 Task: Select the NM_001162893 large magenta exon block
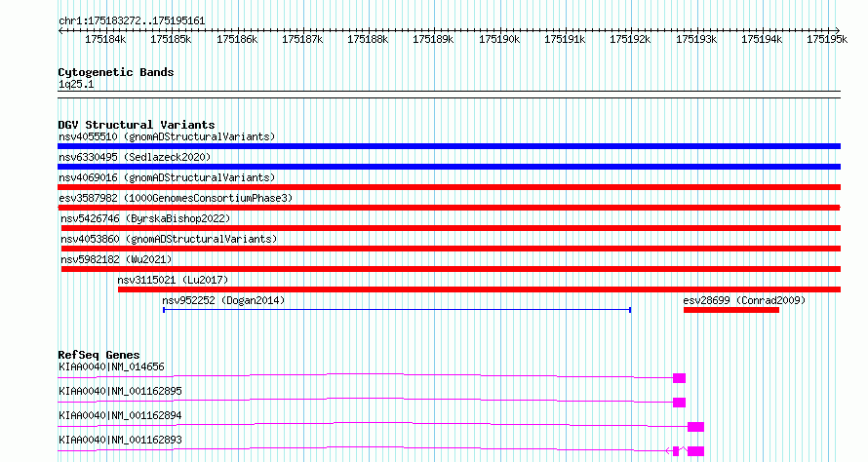(695, 451)
